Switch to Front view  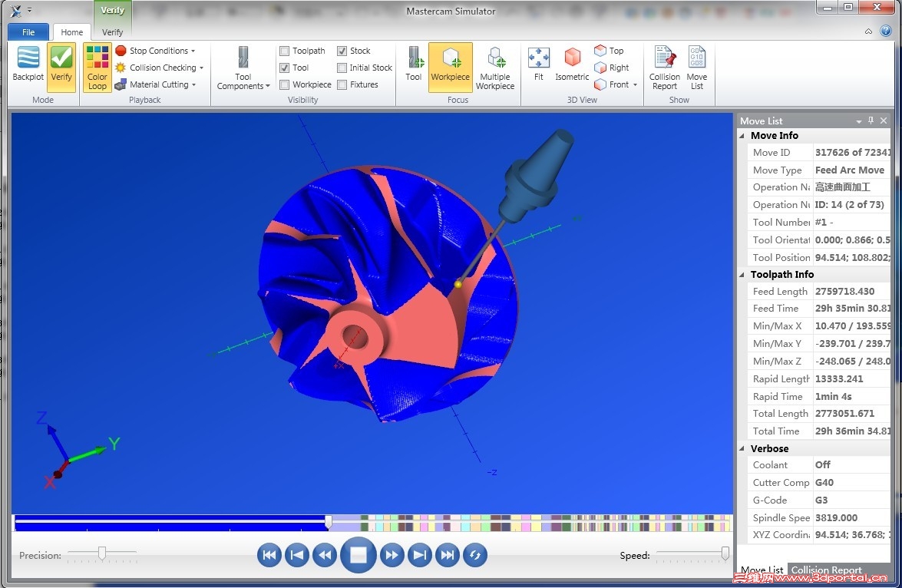[x=612, y=84]
